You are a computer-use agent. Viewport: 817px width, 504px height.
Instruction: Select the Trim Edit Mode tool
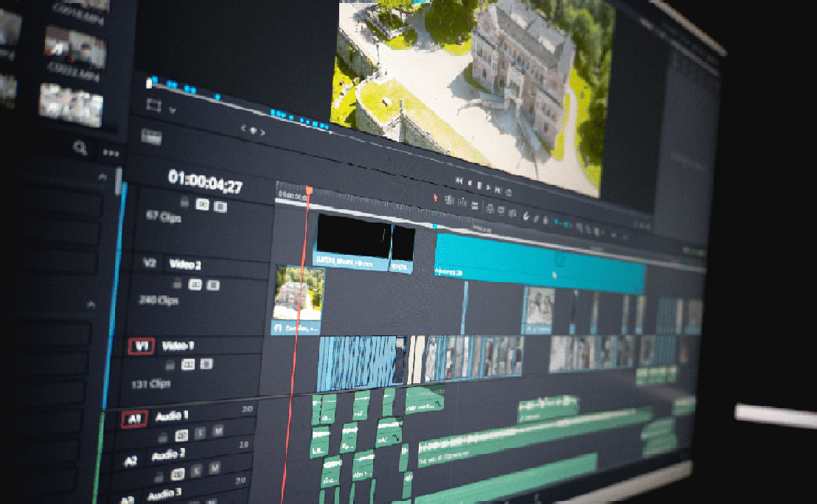(x=449, y=200)
